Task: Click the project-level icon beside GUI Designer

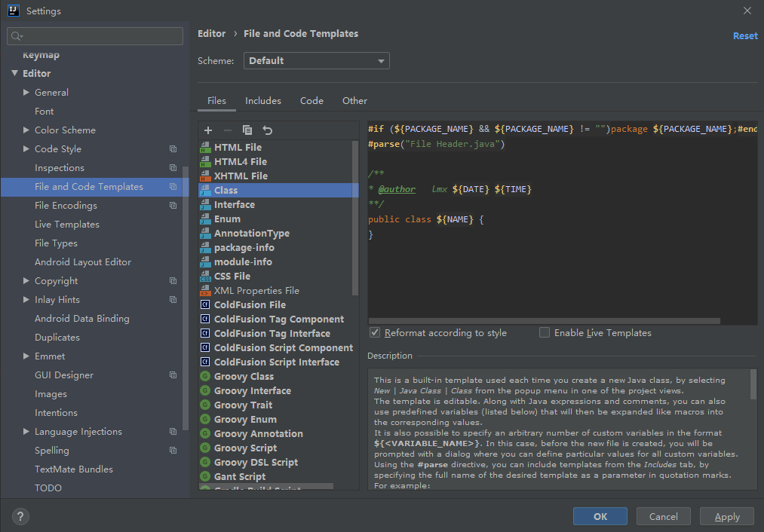Action: [173, 375]
